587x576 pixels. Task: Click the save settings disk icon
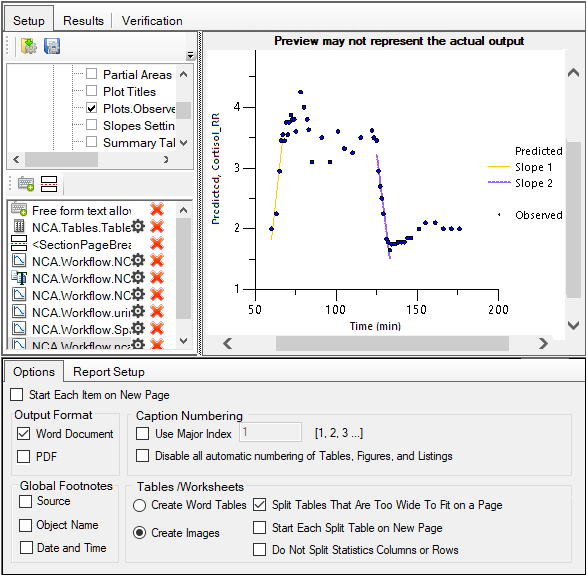pyautogui.click(x=52, y=46)
